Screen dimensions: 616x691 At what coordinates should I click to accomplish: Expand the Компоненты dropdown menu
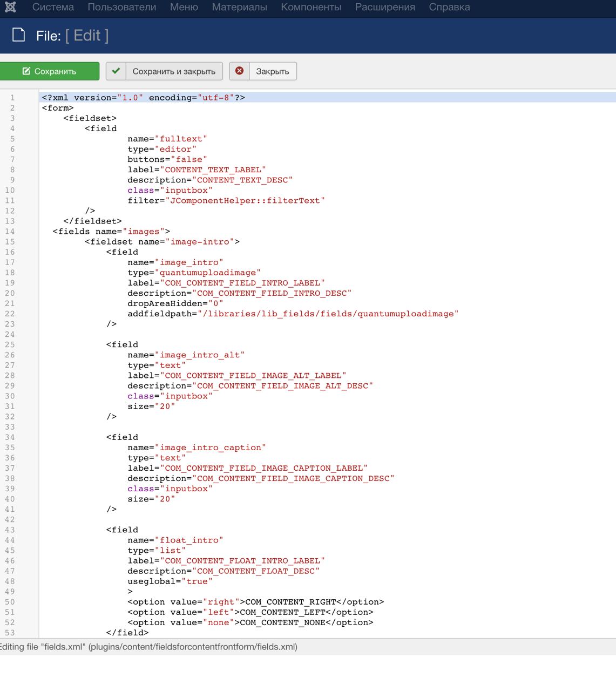(x=311, y=7)
